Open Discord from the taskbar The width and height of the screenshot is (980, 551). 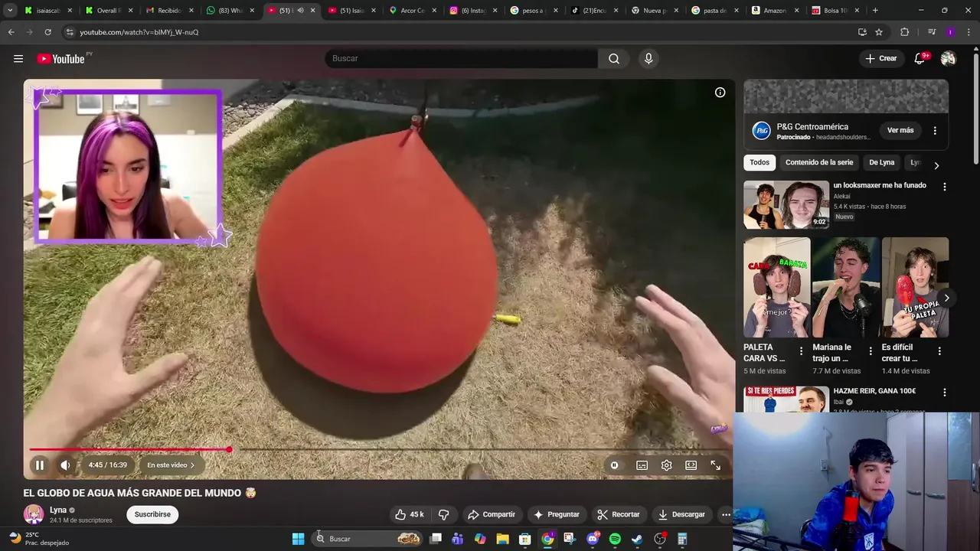point(593,539)
